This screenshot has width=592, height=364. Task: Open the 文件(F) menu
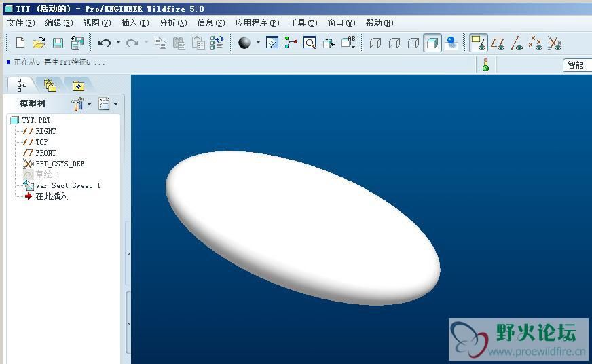click(21, 23)
